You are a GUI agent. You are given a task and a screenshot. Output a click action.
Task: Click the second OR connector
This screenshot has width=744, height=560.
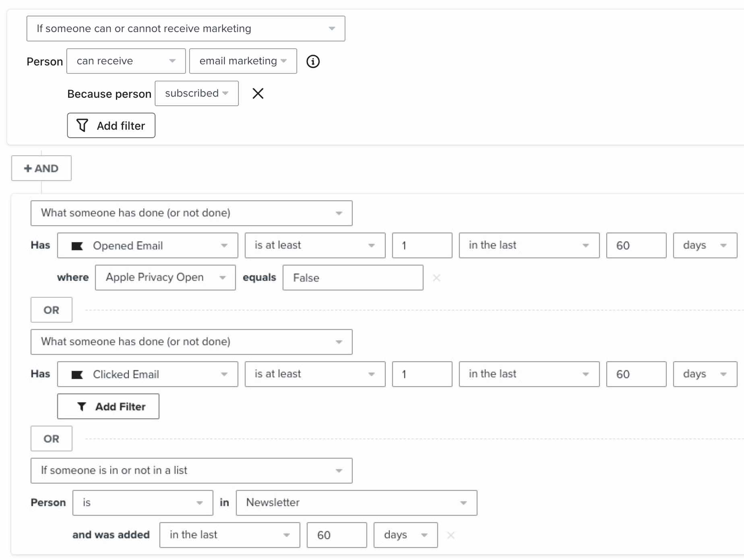(x=51, y=439)
